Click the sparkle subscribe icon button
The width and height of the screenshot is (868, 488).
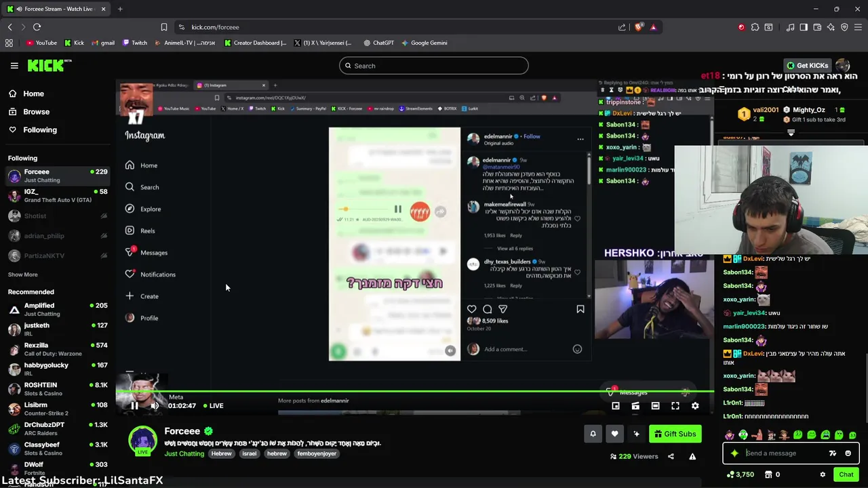(x=636, y=434)
